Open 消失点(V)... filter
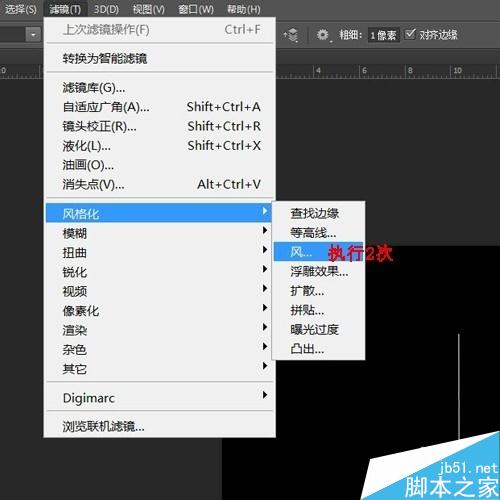Viewport: 500px width, 500px height. pos(160,184)
